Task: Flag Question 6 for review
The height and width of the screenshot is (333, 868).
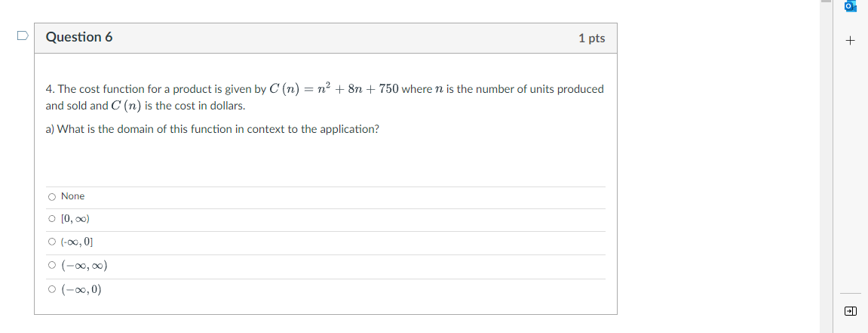Action: click(x=23, y=35)
